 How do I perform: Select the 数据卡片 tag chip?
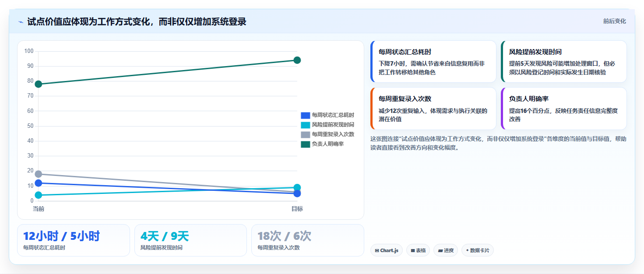pyautogui.click(x=478, y=250)
